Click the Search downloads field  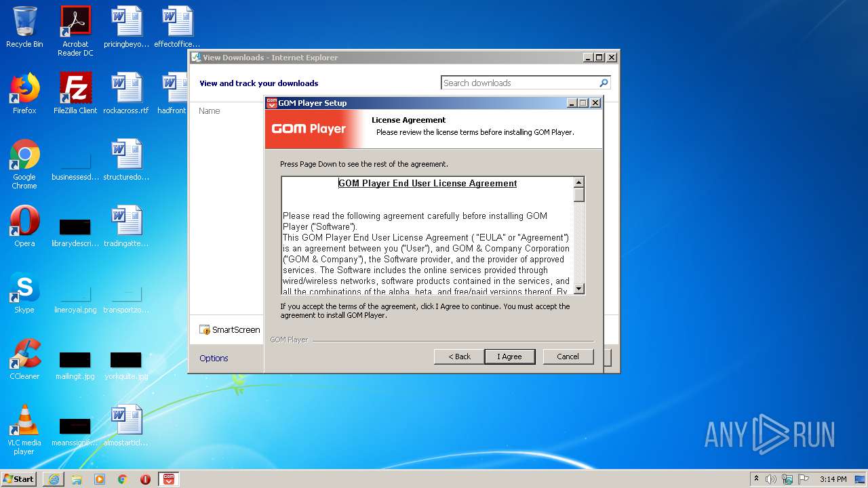(519, 83)
